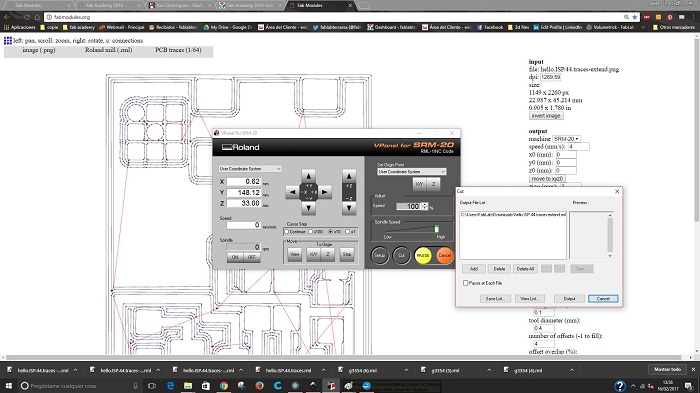Expand options for hello.ISP.44.traces.rml download
The width and height of the screenshot is (700, 393).
tap(323, 370)
